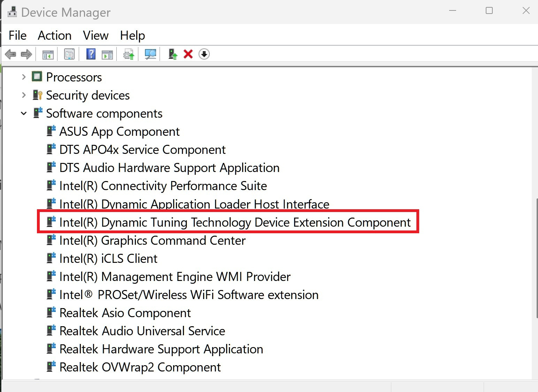Select the Software components label
This screenshot has height=392, width=538.
(104, 113)
